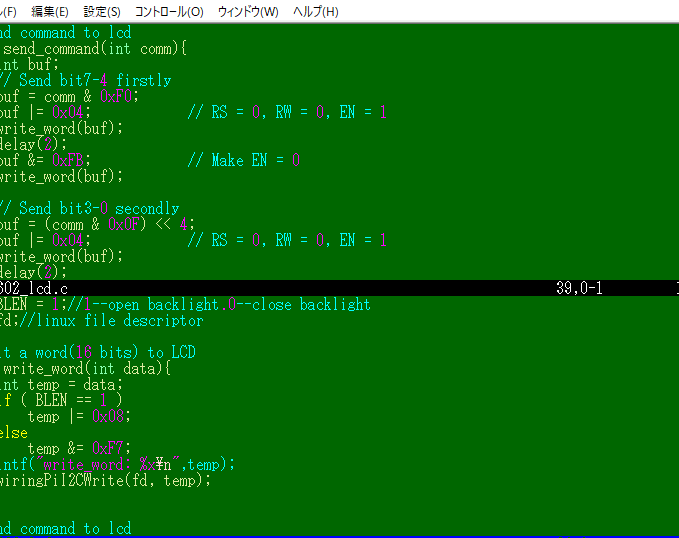Viewport: 679px width, 538px height.
Task: Click the "if ( BLEN == 1 )" line
Action: click(x=62, y=400)
